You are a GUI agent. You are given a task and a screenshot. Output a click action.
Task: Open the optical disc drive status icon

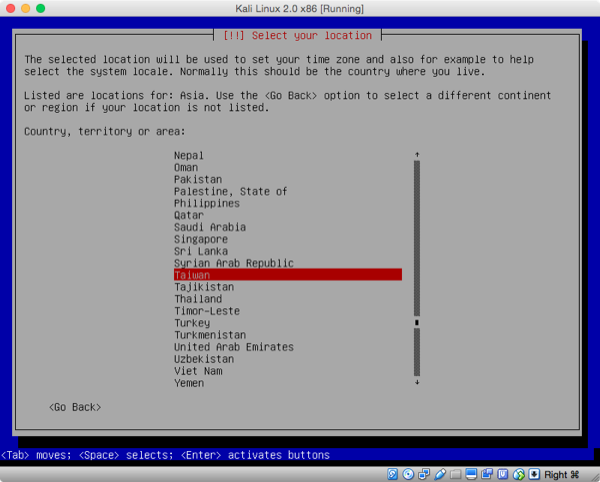click(x=408, y=474)
